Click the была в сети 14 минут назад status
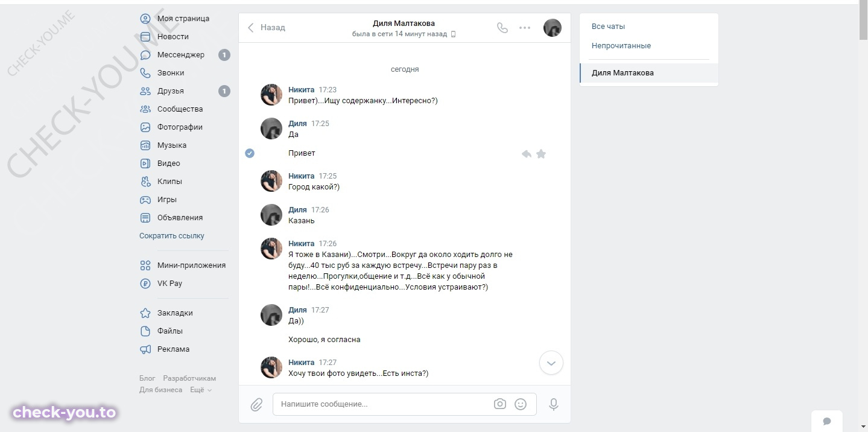Screen dimensions: 868x432 tap(400, 34)
